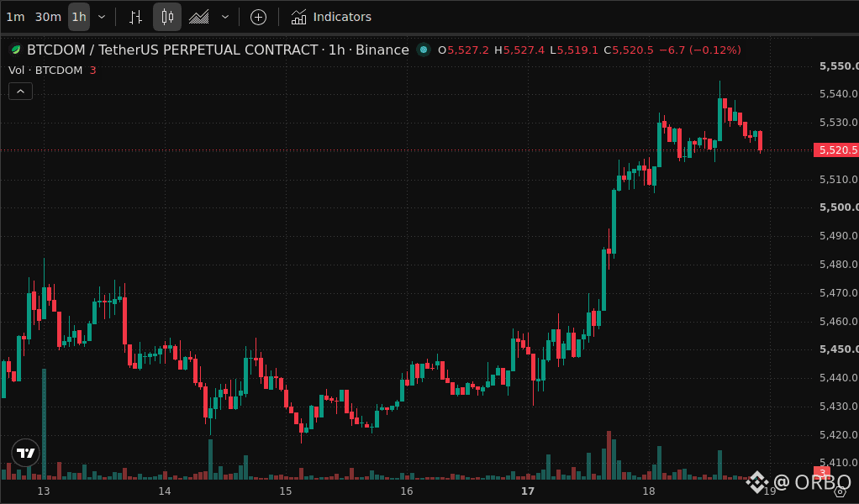The width and height of the screenshot is (859, 504).
Task: Click the TradingView logo badge
Action: 26,453
